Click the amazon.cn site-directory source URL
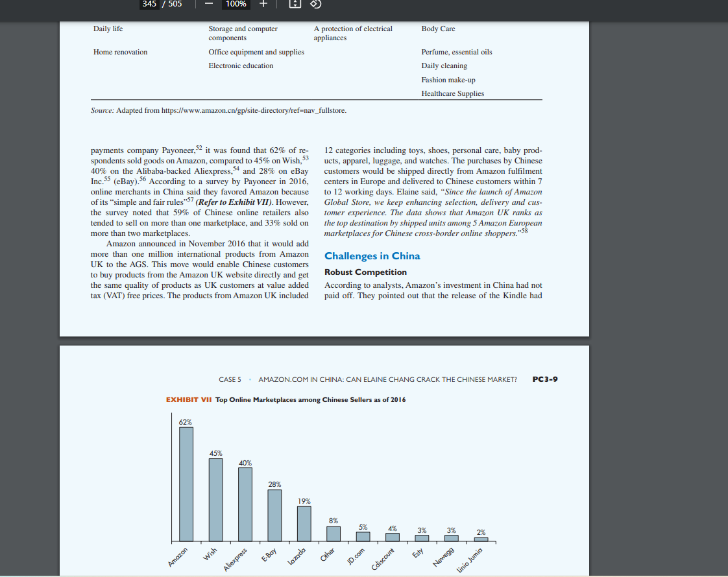The height and width of the screenshot is (577, 728). [254, 110]
